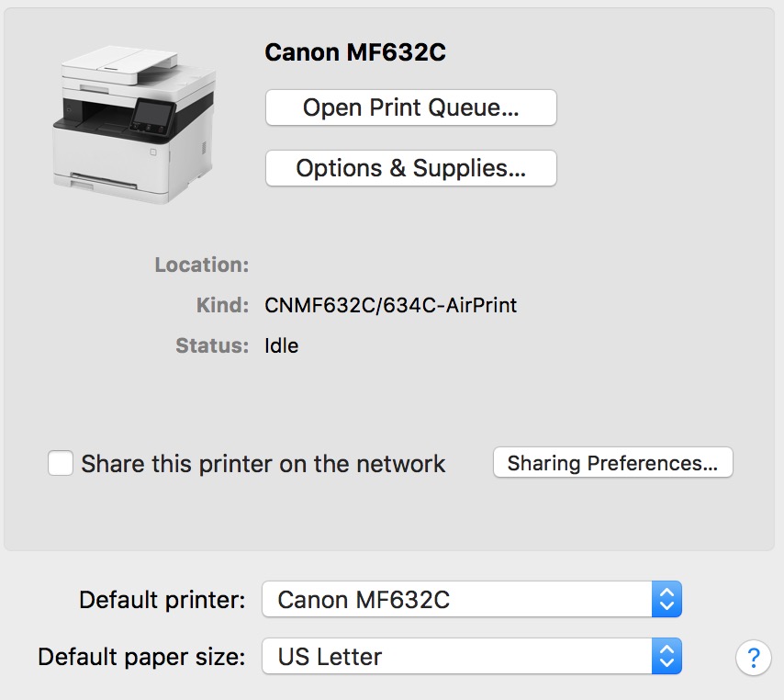Open Sharing Preferences
This screenshot has width=784, height=700.
(613, 462)
